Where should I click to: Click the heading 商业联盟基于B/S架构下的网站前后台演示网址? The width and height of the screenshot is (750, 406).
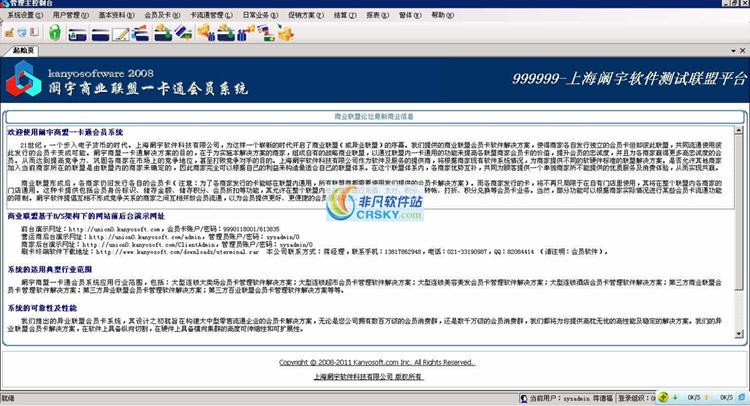[x=86, y=216]
